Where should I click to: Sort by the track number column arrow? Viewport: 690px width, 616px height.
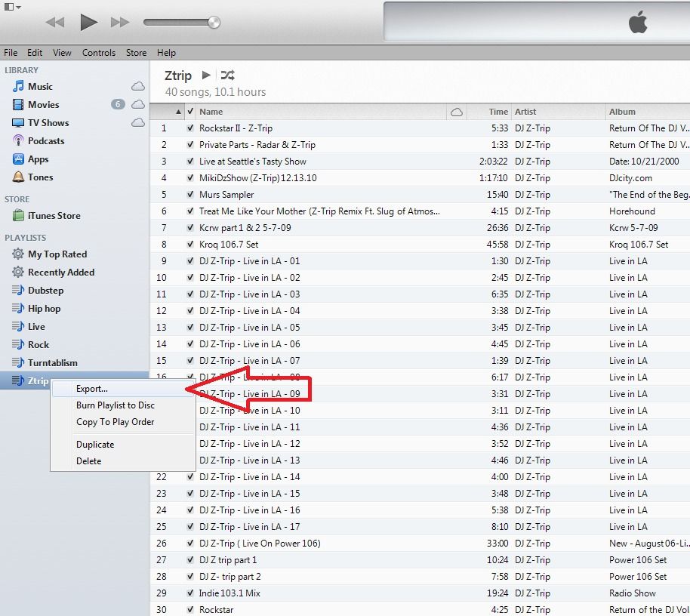click(x=177, y=112)
